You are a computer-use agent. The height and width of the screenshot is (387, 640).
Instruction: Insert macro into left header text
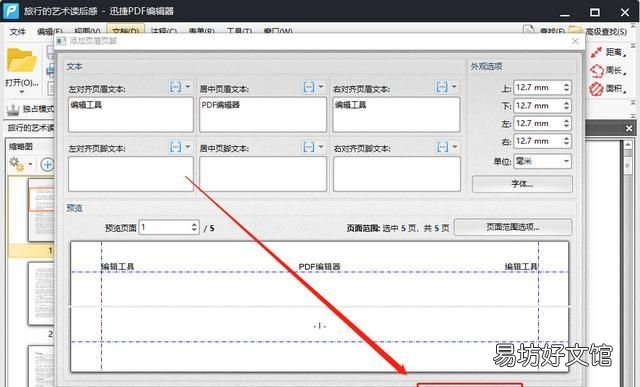(176, 87)
